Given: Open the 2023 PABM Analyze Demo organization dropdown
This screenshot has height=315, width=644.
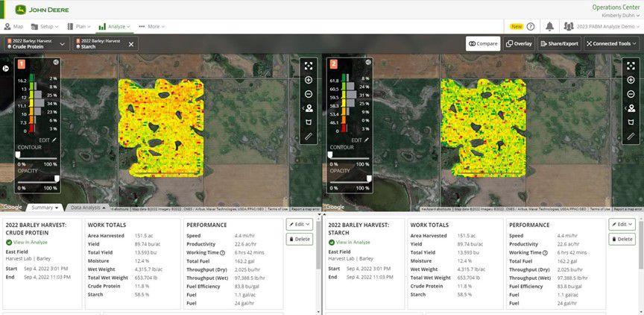Looking at the screenshot, I should coord(602,26).
